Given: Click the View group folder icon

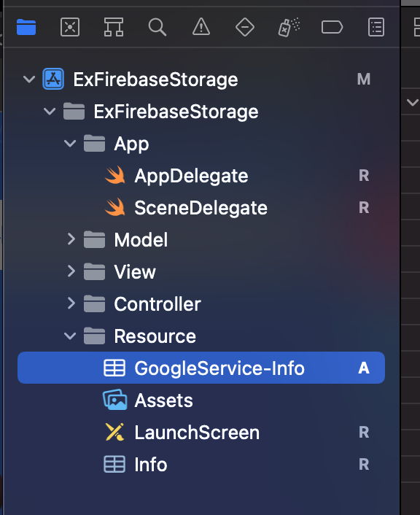Looking at the screenshot, I should click(94, 271).
